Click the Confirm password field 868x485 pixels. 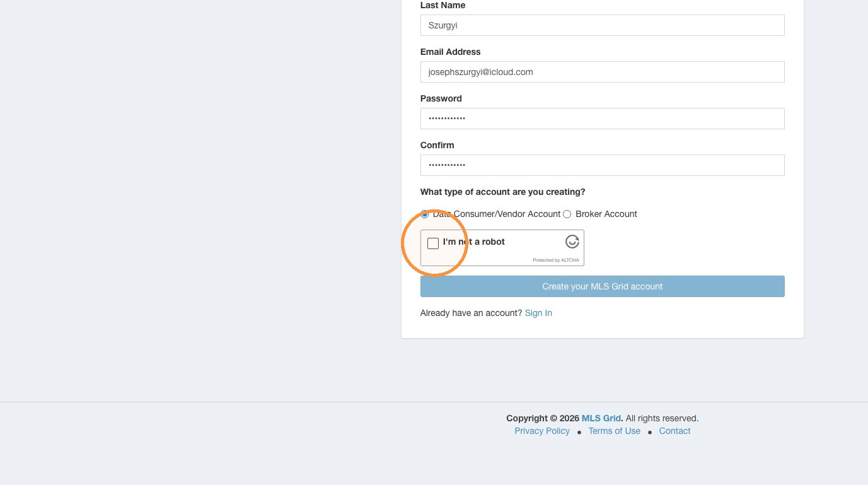(x=603, y=165)
